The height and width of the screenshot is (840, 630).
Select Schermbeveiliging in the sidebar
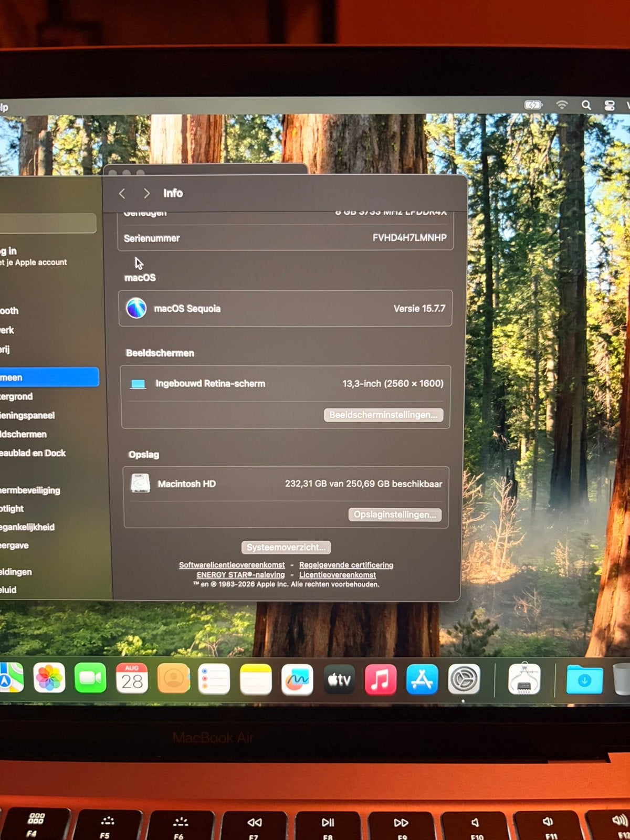30,490
